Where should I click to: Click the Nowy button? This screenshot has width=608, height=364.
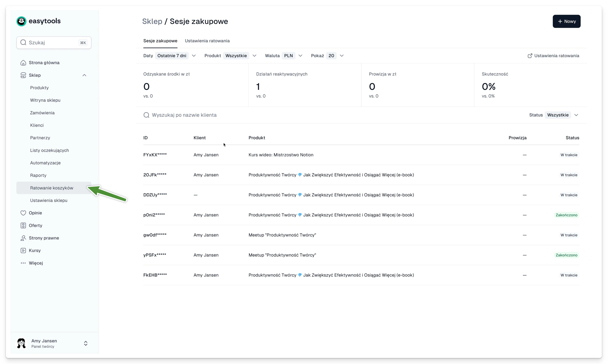pyautogui.click(x=566, y=21)
